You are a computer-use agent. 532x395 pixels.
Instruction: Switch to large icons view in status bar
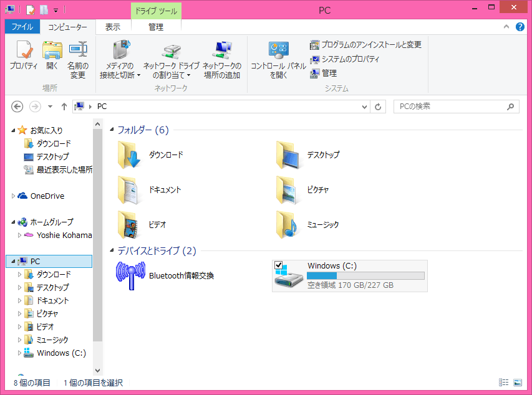(x=518, y=383)
